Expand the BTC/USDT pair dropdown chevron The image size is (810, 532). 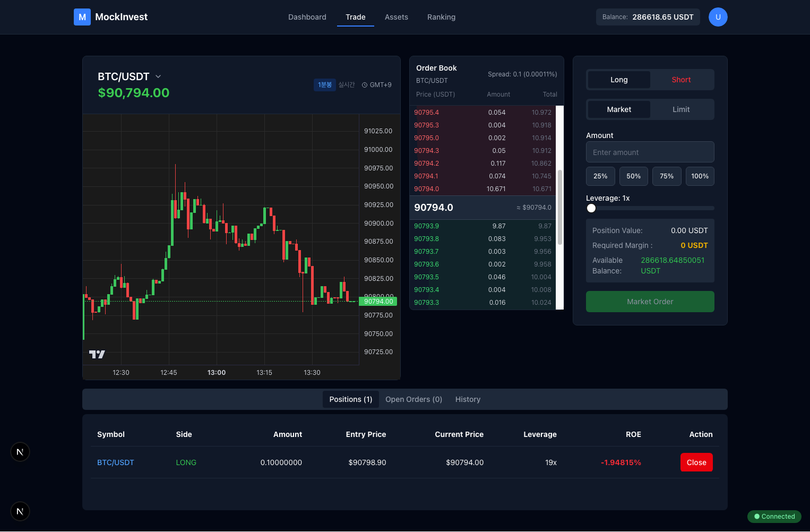[158, 76]
